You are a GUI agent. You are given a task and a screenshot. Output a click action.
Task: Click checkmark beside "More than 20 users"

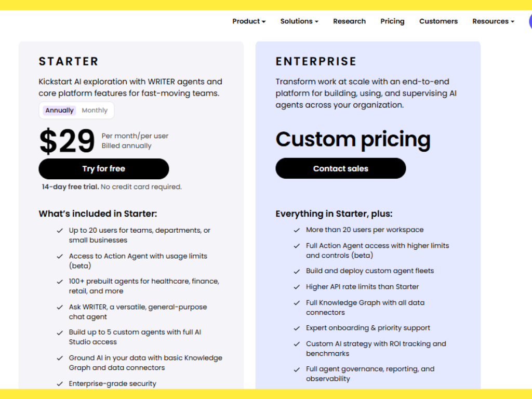(297, 230)
